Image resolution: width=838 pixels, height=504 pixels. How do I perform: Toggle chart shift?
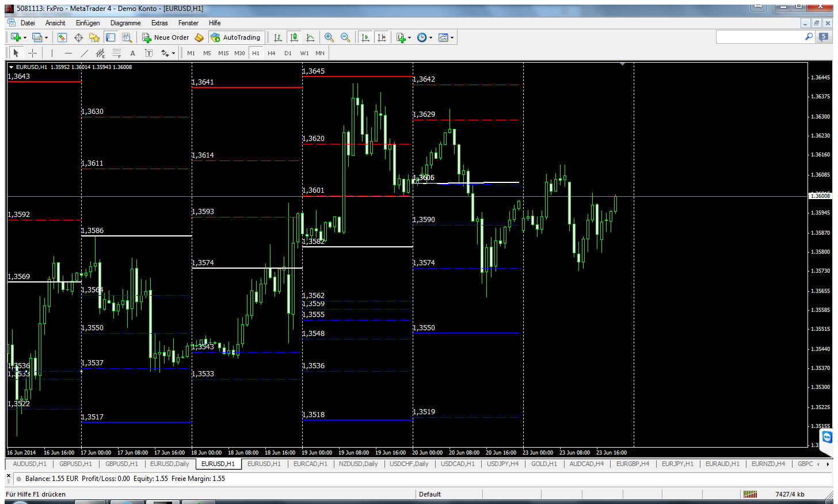click(381, 37)
